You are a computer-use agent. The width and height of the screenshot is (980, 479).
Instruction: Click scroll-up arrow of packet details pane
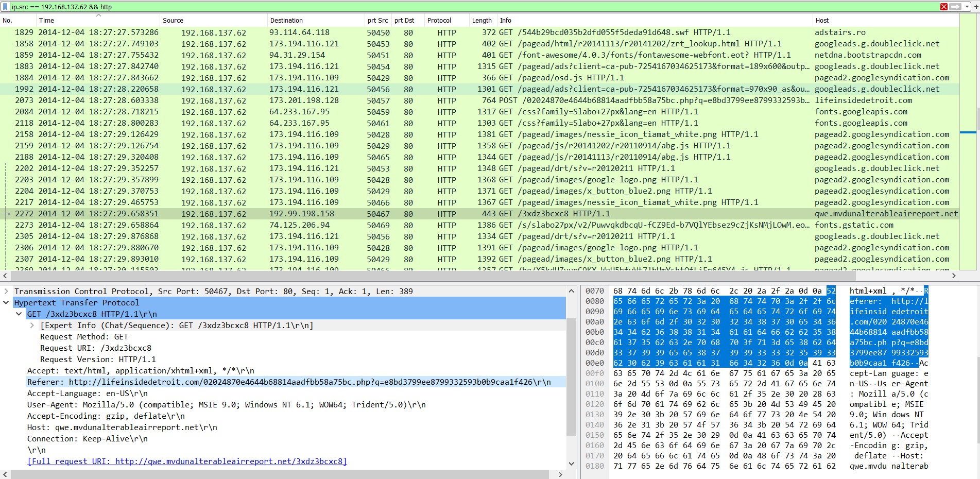571,291
